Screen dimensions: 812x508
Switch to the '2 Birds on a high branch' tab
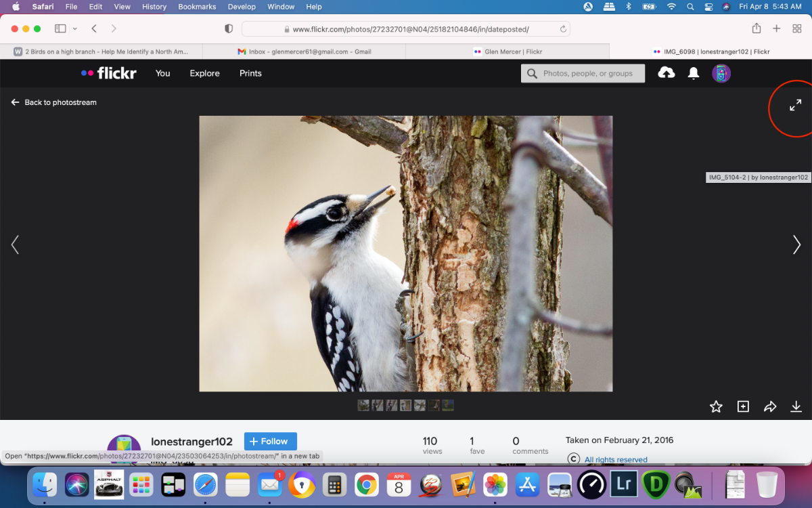[x=101, y=51]
